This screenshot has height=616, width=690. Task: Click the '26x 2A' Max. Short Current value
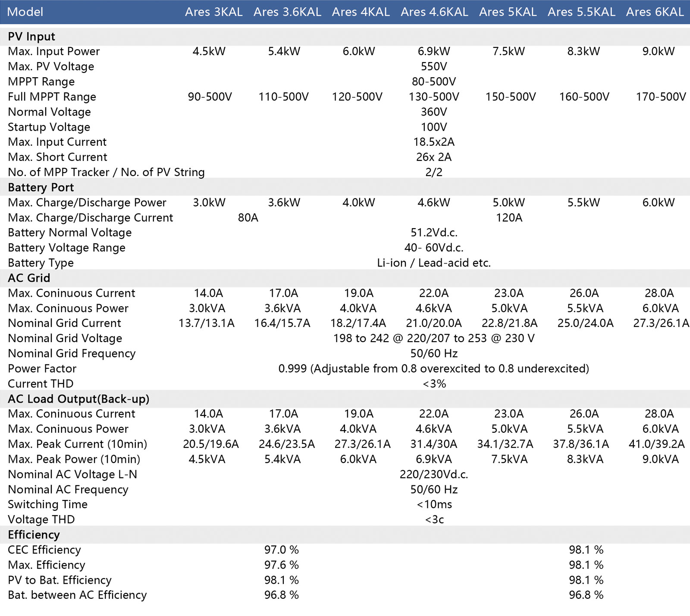pos(434,157)
